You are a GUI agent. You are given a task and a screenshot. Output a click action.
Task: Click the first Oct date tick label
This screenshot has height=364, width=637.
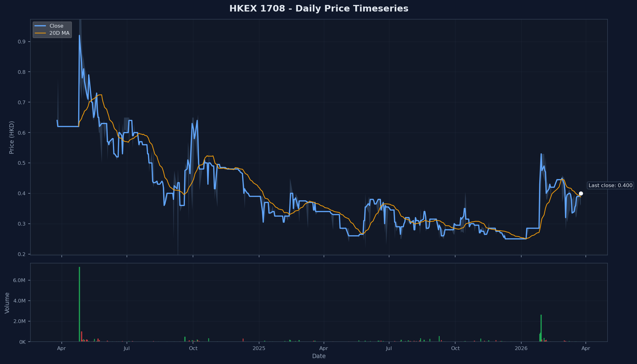193,348
